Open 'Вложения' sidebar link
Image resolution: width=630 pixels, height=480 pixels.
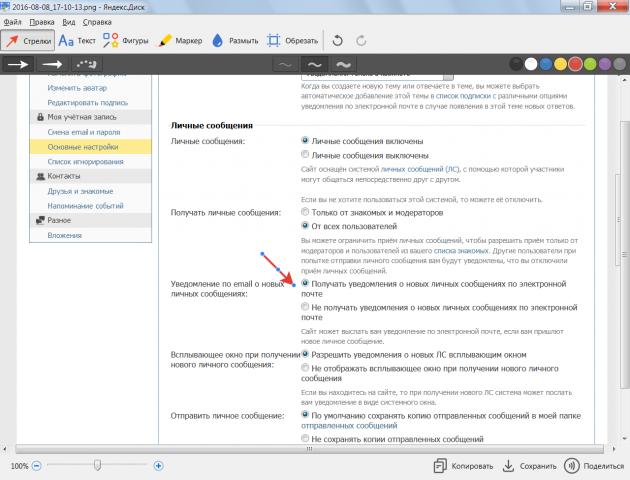coord(64,235)
